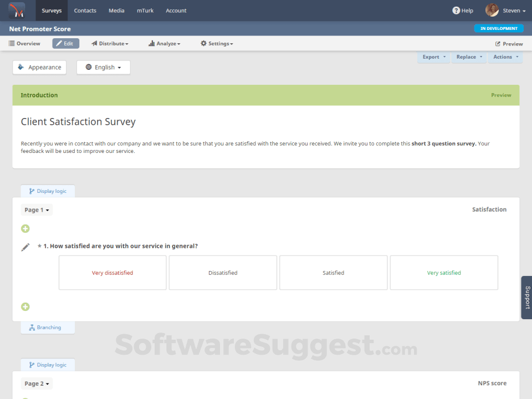This screenshot has height=399, width=532.
Task: Click the Preview link
Action: [x=509, y=43]
